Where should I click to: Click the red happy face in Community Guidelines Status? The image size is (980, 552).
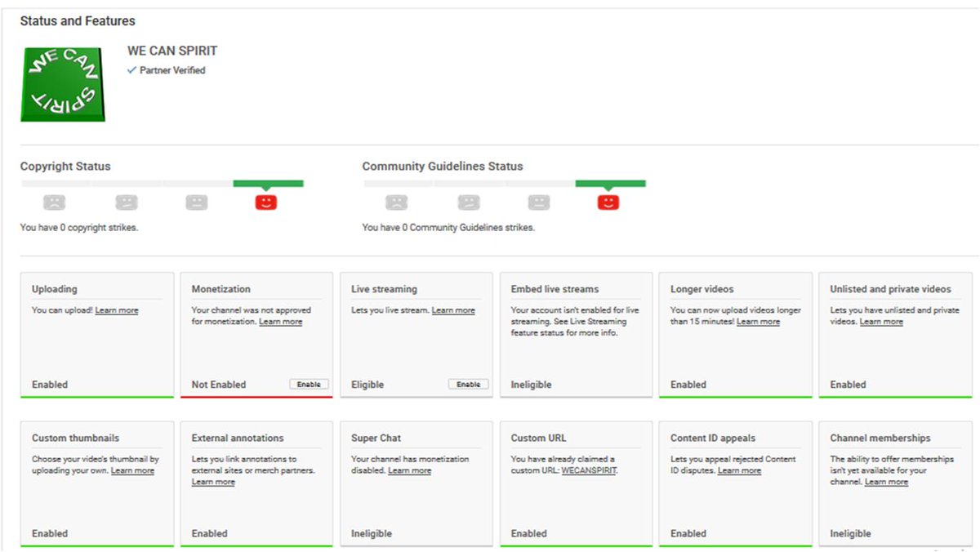point(608,202)
